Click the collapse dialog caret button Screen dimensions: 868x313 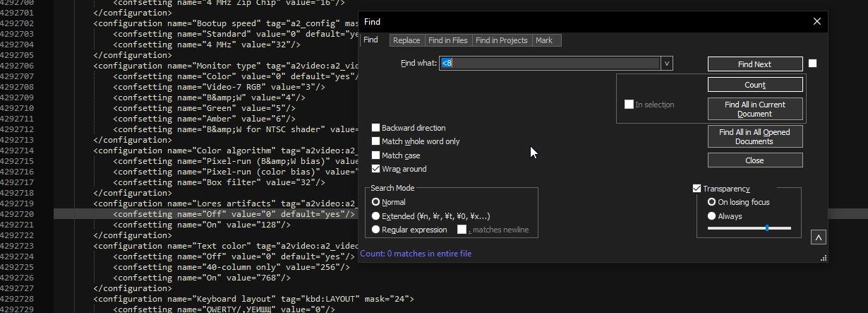pos(819,237)
